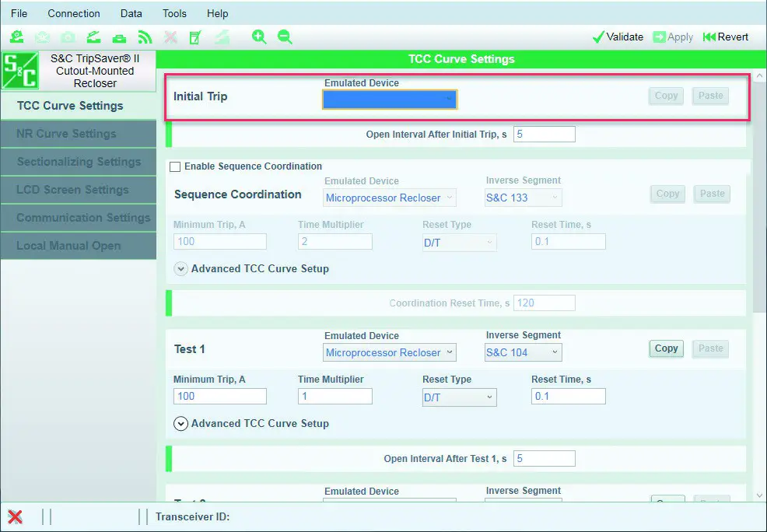Screen dimensions: 767x532
Task: Zoom in using the magnifier plus icon
Action: [259, 37]
